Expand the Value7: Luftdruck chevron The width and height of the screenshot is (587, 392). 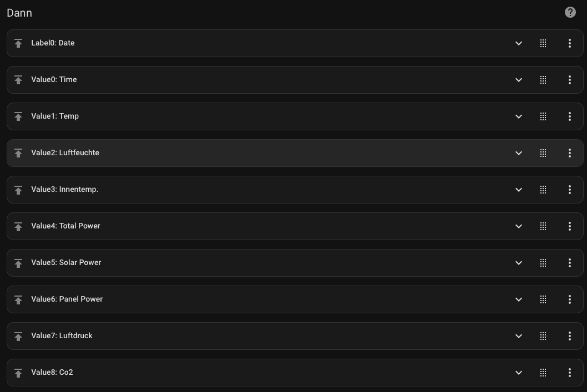(519, 336)
